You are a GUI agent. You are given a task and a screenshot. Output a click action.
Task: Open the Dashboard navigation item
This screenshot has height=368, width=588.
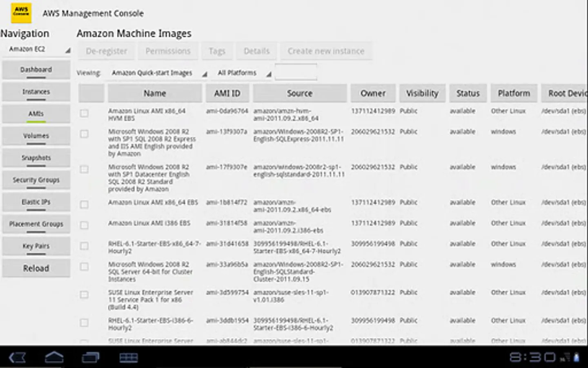pyautogui.click(x=36, y=70)
